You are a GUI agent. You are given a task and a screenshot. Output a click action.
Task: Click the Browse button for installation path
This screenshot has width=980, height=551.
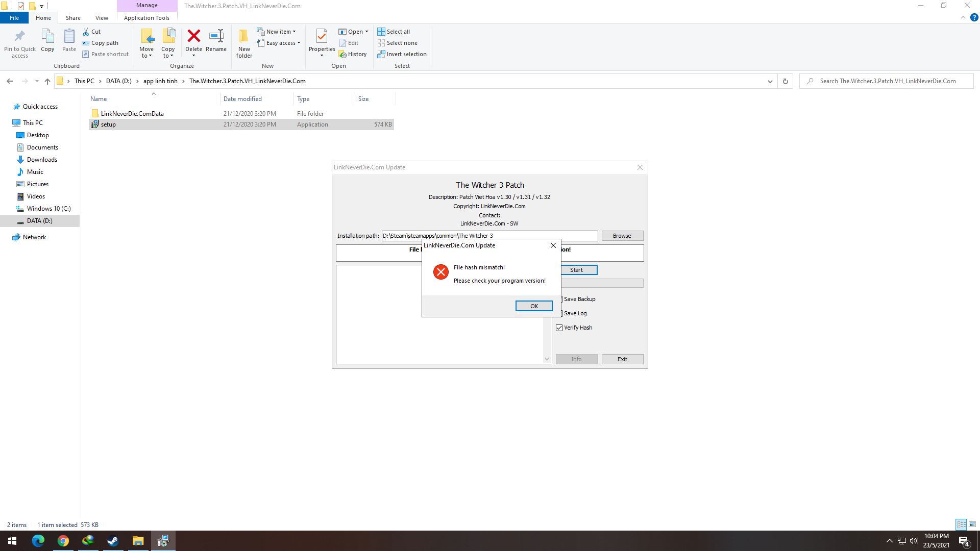point(622,236)
